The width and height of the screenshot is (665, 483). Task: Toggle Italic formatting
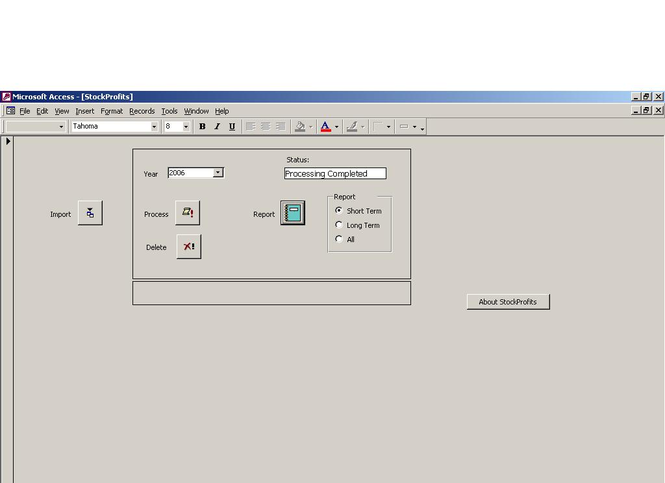[217, 126]
